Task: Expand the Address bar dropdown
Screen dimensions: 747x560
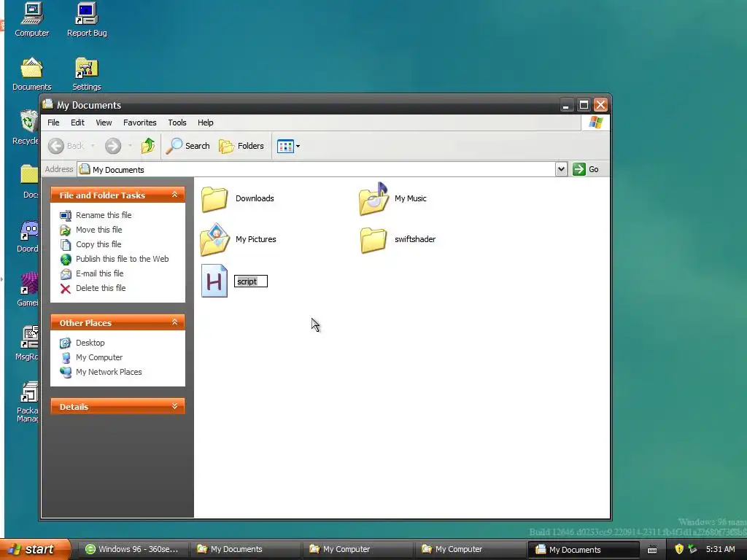Action: click(561, 169)
